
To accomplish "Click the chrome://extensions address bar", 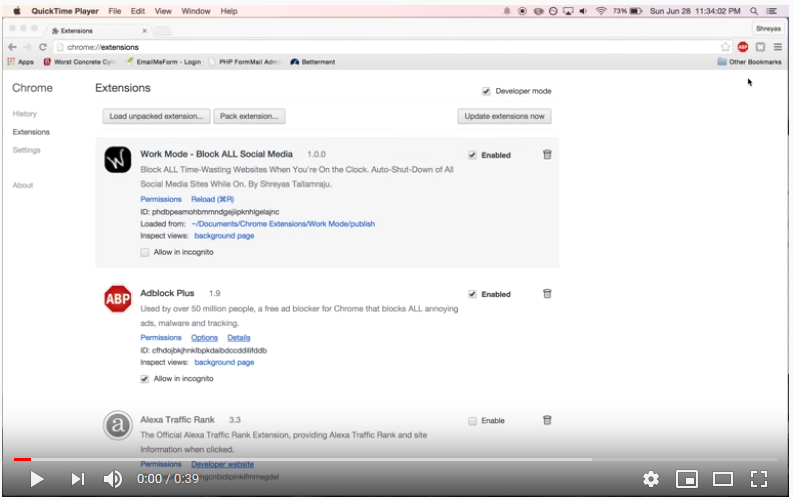I will (392, 47).
